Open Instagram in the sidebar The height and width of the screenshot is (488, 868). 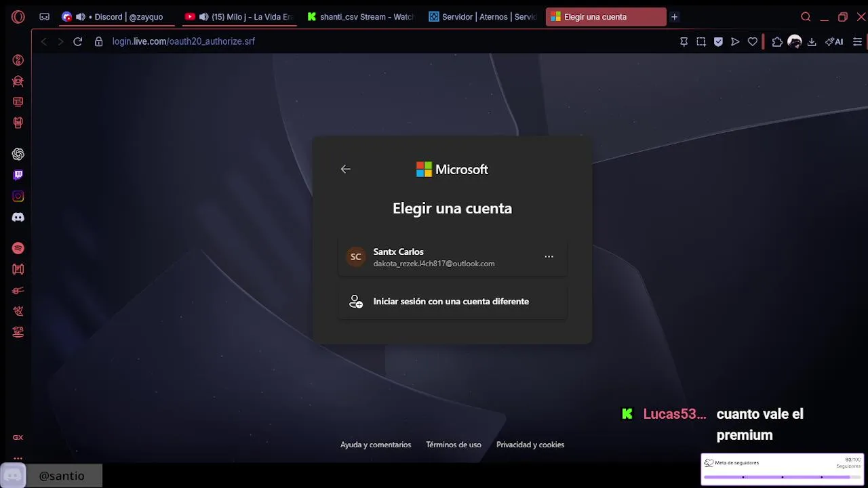[x=18, y=197]
